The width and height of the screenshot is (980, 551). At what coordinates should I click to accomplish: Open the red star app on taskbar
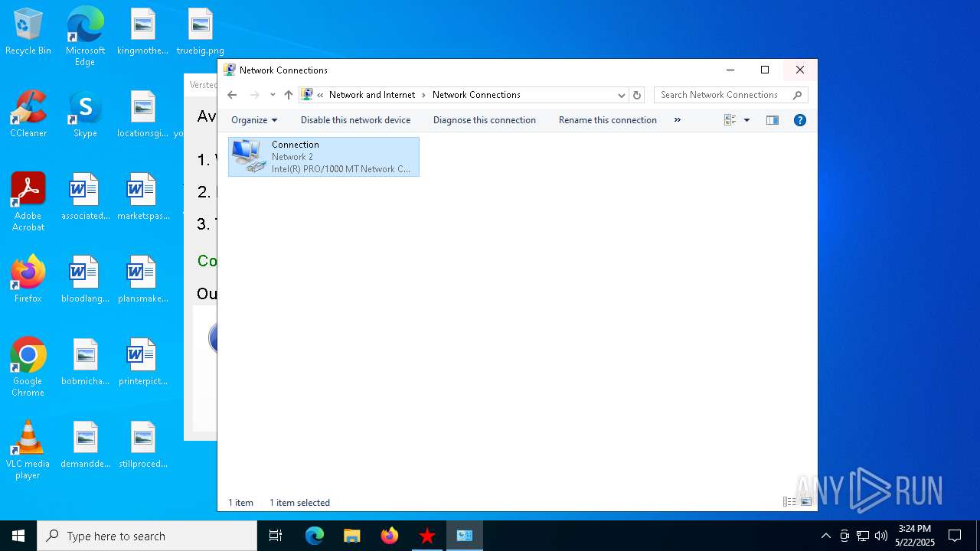point(427,536)
